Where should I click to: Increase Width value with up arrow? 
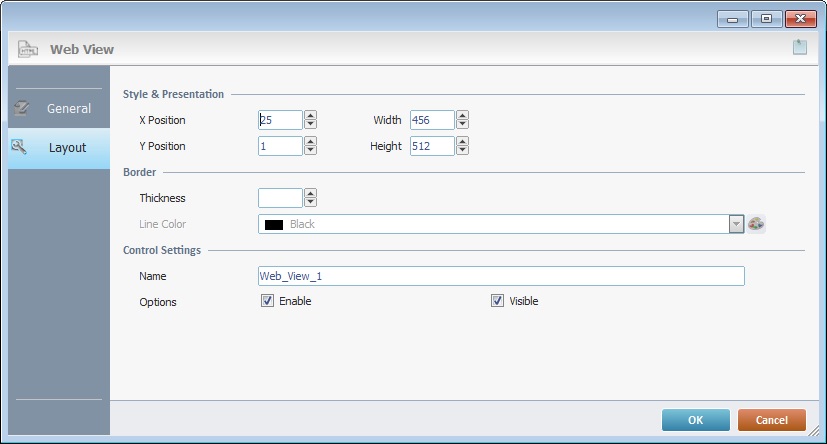tap(462, 116)
